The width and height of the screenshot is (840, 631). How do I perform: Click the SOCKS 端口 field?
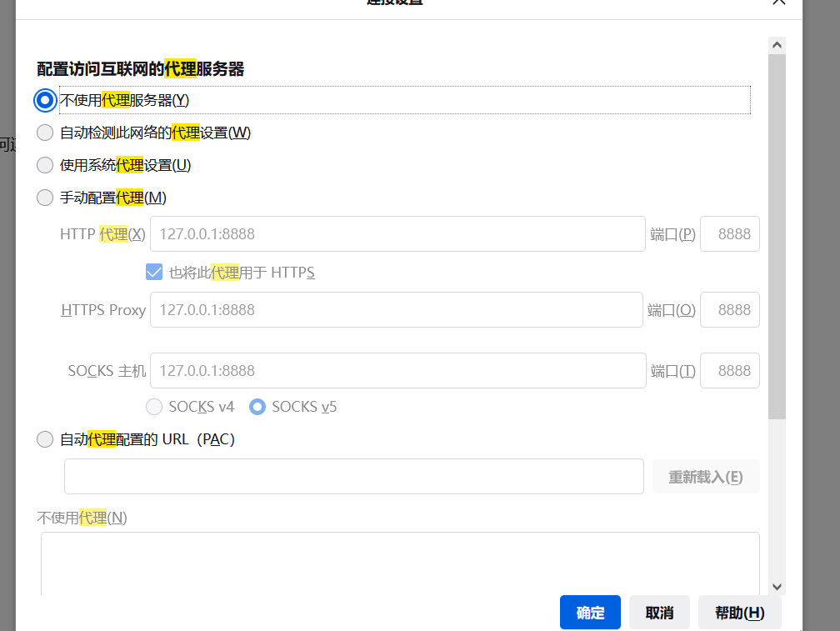pyautogui.click(x=729, y=370)
